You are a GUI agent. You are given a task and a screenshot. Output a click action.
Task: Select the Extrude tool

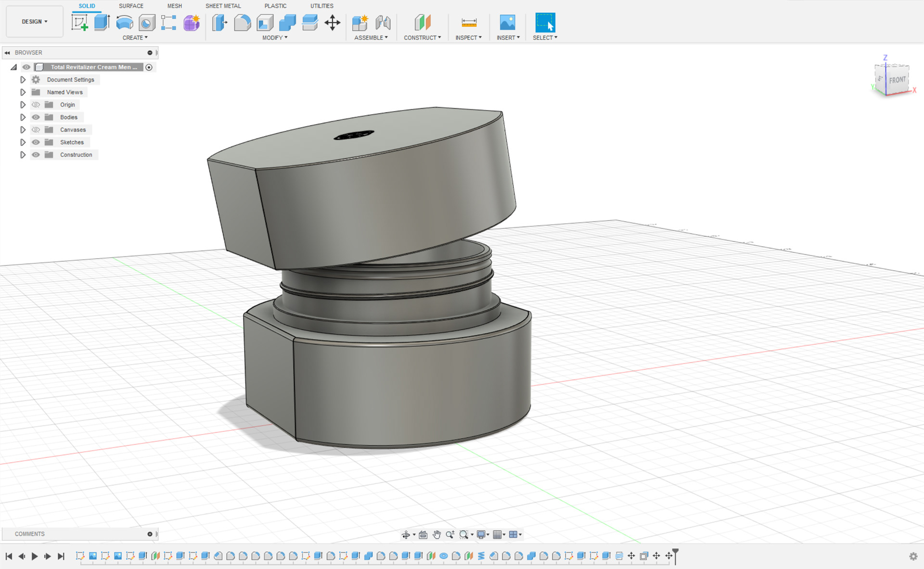102,23
